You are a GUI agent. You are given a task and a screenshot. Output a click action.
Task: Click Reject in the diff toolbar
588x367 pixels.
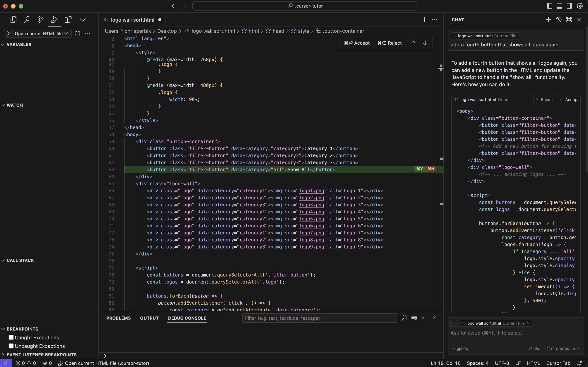[x=389, y=43]
